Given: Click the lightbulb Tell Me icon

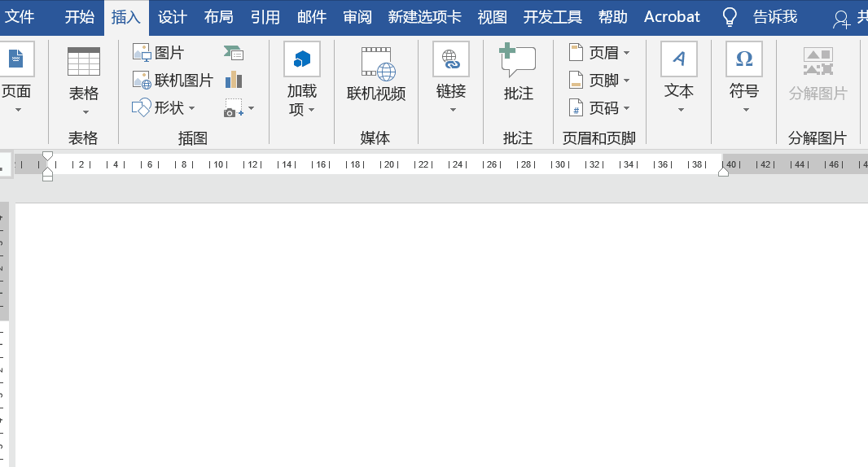Looking at the screenshot, I should click(x=730, y=17).
